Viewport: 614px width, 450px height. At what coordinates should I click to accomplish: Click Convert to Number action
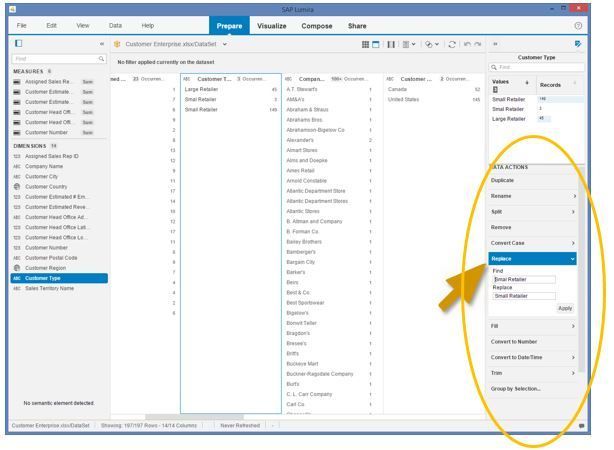533,342
